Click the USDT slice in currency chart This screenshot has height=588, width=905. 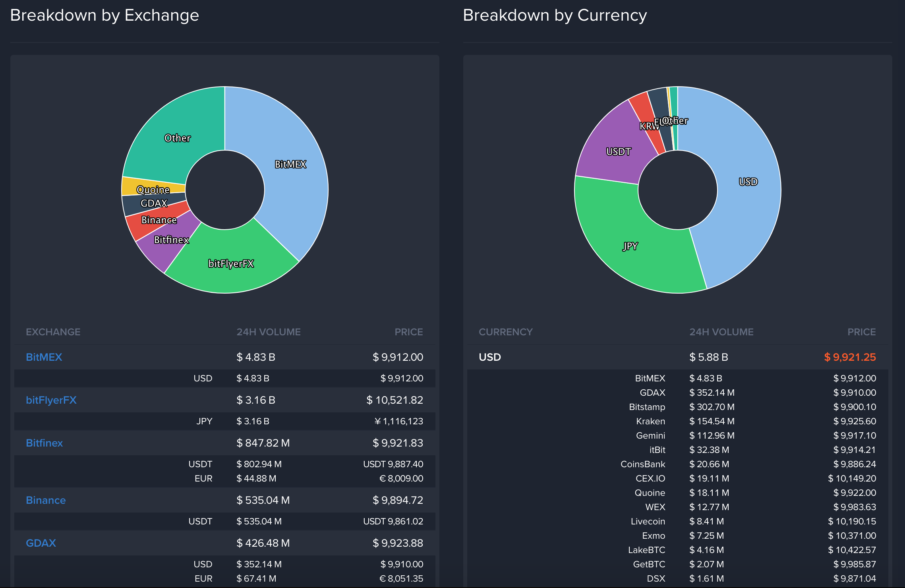tap(618, 151)
